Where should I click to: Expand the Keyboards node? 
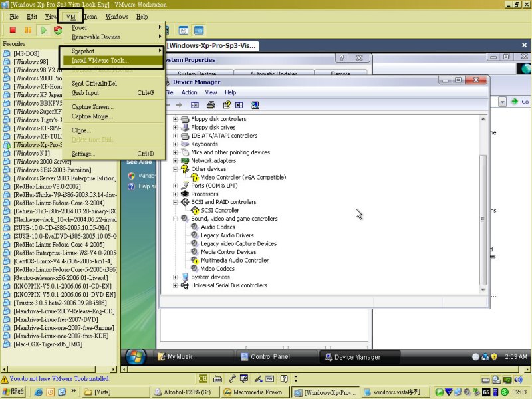(175, 144)
